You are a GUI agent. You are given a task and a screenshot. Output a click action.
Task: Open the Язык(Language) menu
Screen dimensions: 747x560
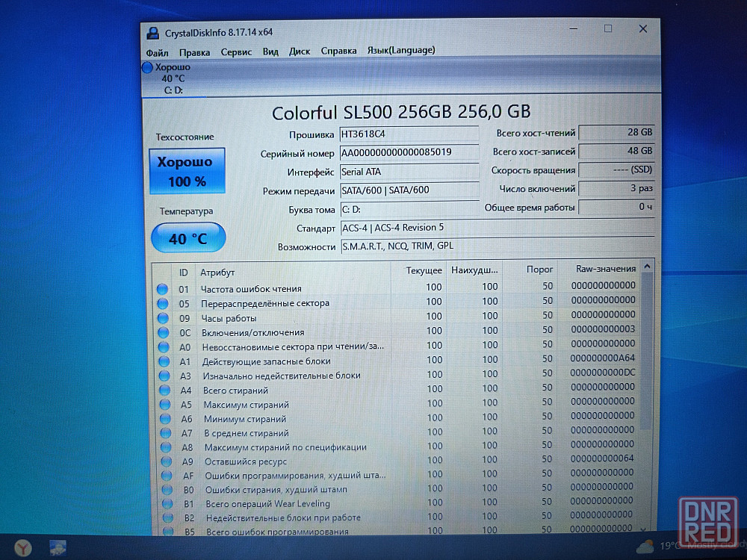(x=400, y=50)
